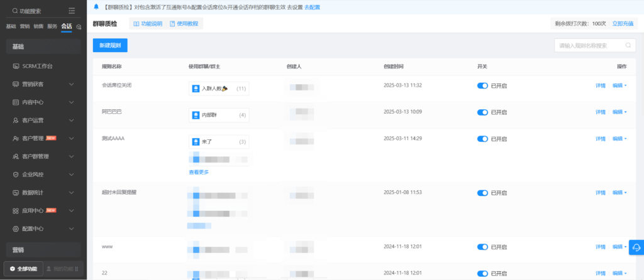Switch to the 营销 top tab
Image resolution: width=644 pixels, height=280 pixels.
point(25,26)
